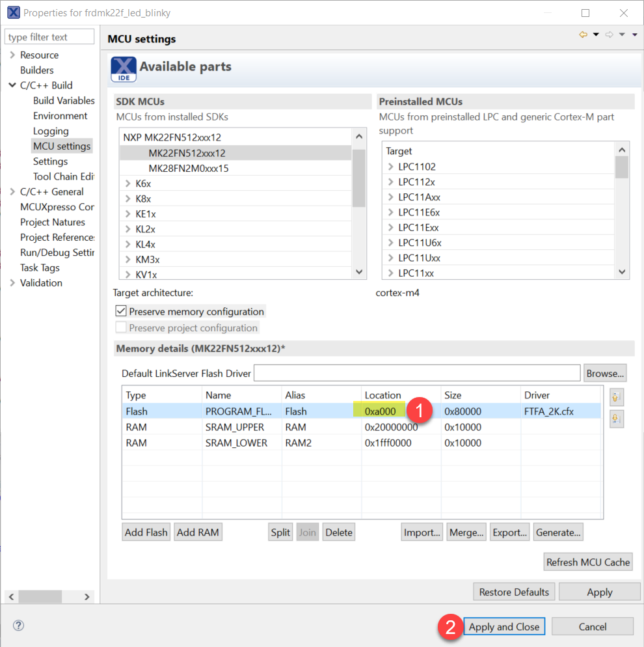The image size is (644, 647).
Task: Click the Apply button
Action: click(x=600, y=592)
